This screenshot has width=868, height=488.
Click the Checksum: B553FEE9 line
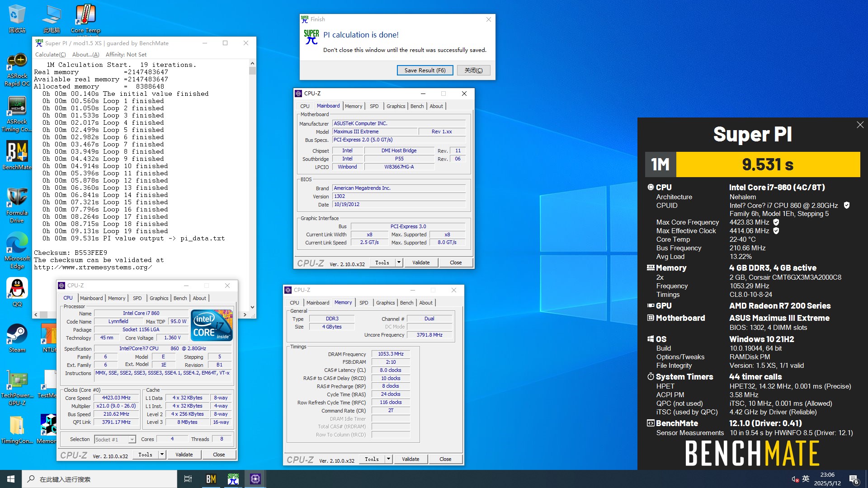(71, 253)
